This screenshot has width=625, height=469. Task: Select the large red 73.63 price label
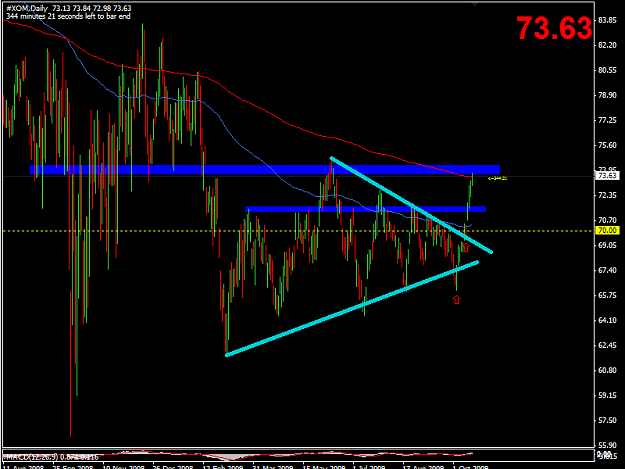coord(554,28)
